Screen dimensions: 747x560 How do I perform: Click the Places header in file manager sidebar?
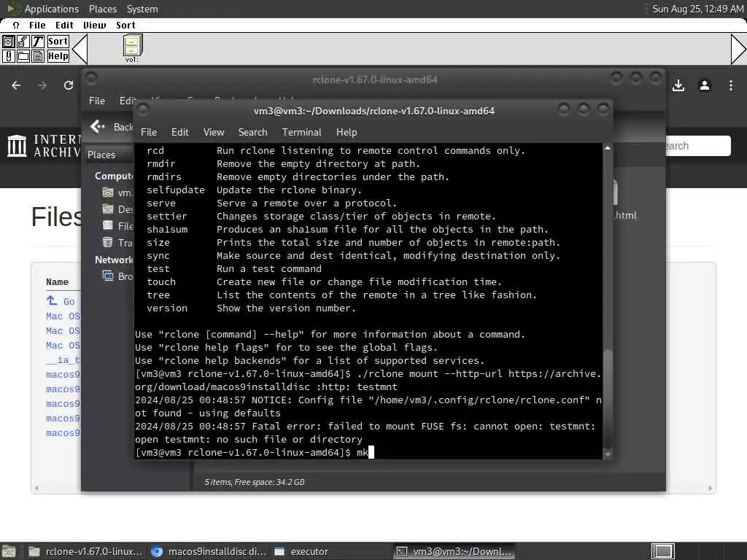click(101, 155)
